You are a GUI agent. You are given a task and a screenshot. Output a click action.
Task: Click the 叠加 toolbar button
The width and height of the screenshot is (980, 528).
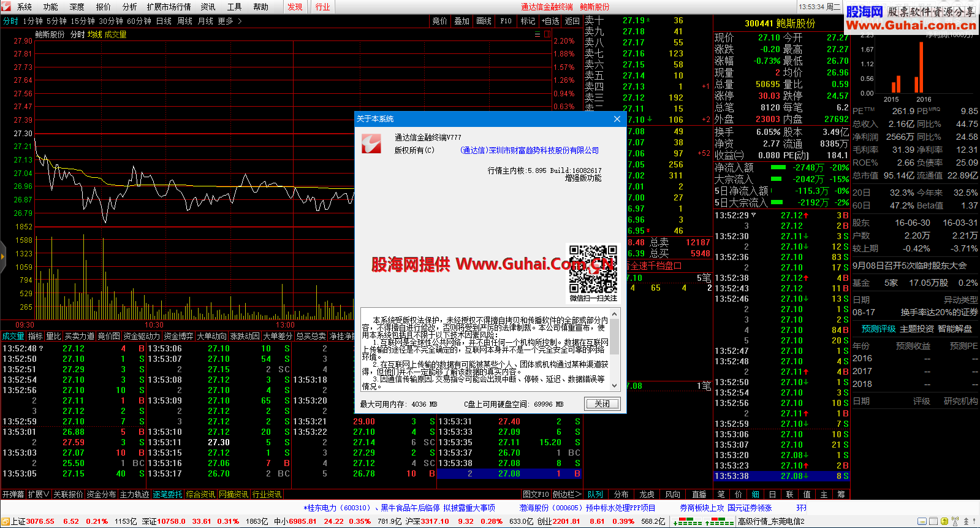[462, 21]
